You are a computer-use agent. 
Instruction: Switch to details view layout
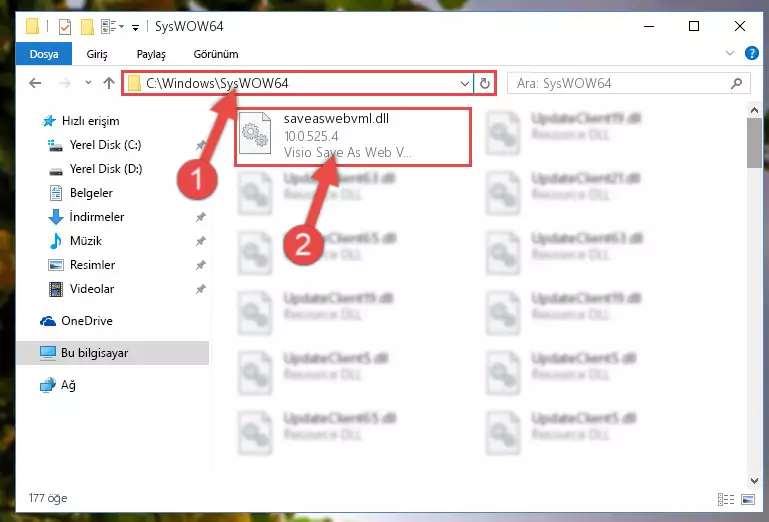pos(726,499)
